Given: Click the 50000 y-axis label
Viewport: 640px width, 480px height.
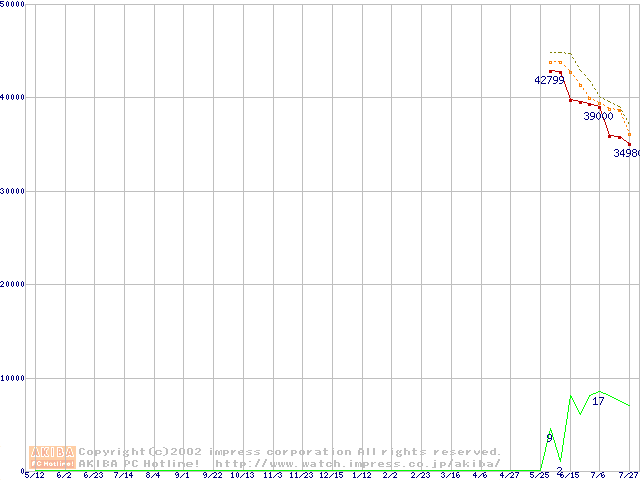Looking at the screenshot, I should pyautogui.click(x=14, y=5).
